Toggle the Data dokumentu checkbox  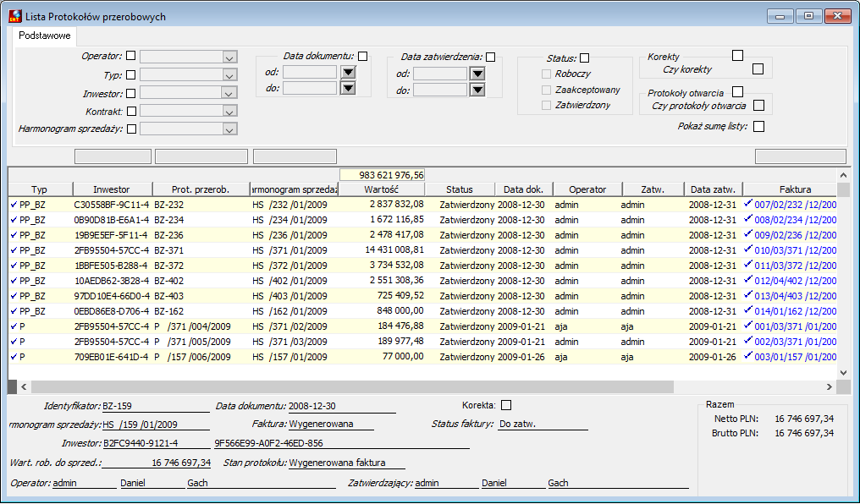(362, 56)
